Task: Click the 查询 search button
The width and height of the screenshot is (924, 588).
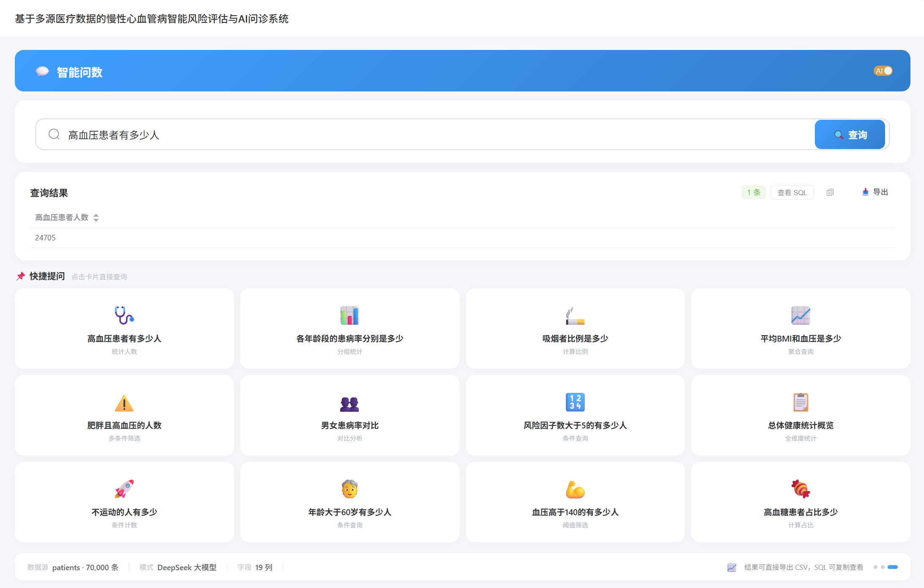Action: 850,135
